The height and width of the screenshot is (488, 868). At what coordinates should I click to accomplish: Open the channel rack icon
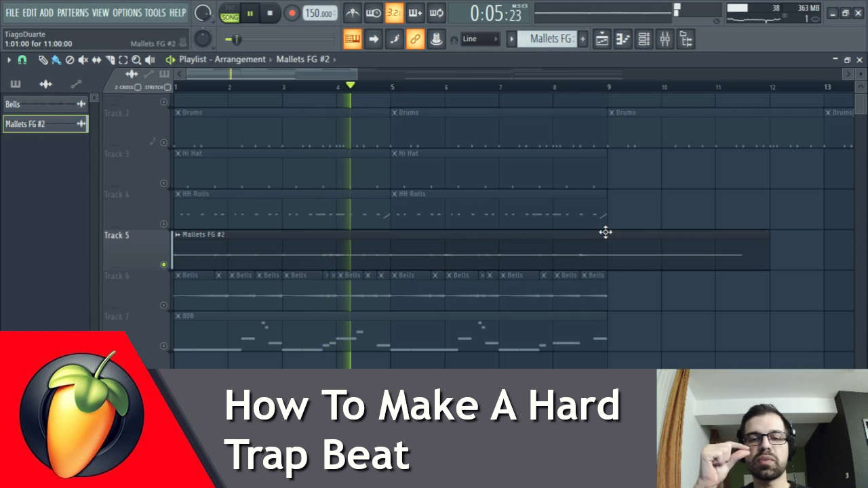[x=644, y=39]
